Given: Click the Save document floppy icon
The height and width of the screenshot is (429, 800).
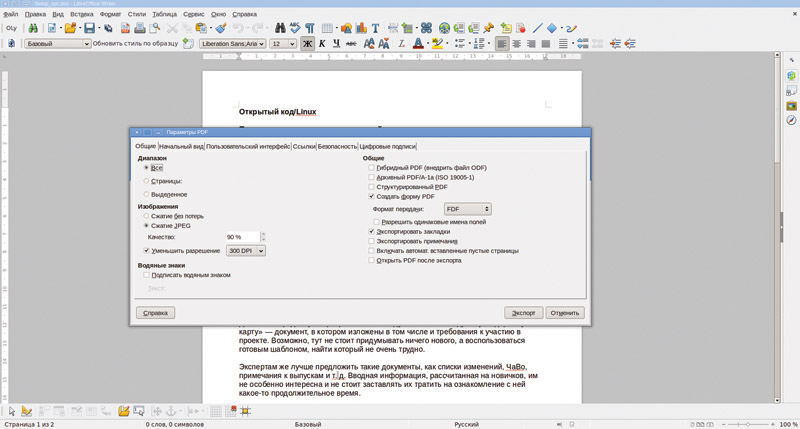Looking at the screenshot, I should [x=89, y=28].
